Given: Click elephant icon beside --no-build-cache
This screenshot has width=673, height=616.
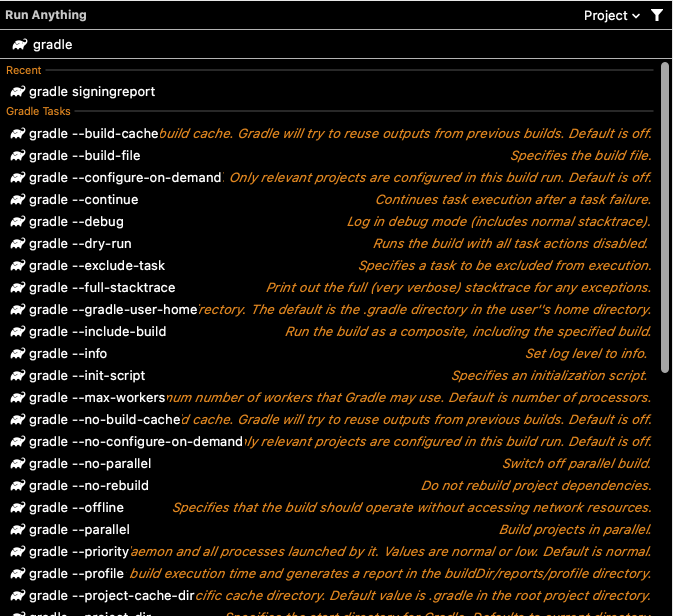Looking at the screenshot, I should click(18, 419).
